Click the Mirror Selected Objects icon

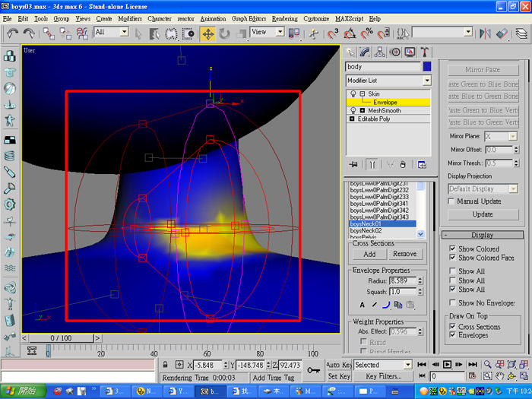click(x=485, y=33)
